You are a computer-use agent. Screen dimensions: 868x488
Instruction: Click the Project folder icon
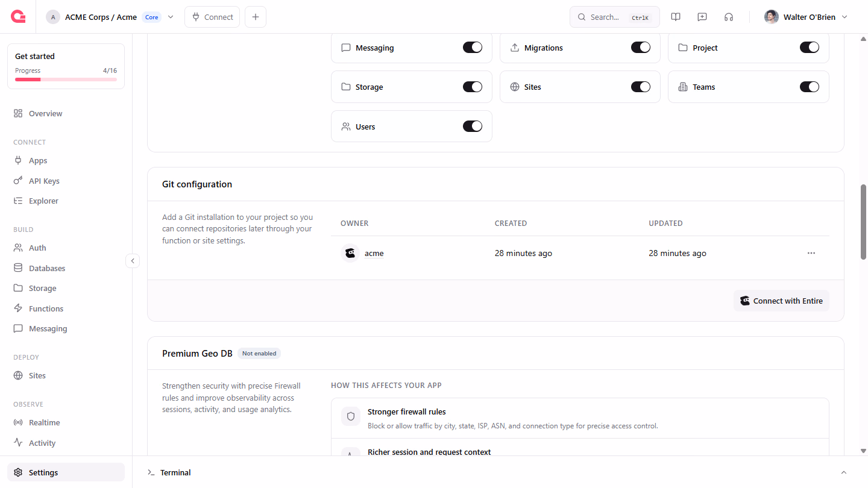pos(683,48)
